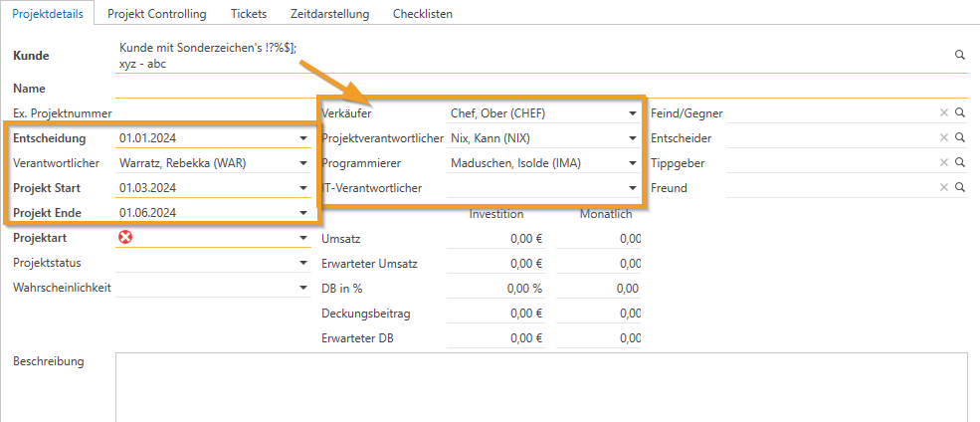Click the search icon in the Kunde field

click(x=960, y=56)
